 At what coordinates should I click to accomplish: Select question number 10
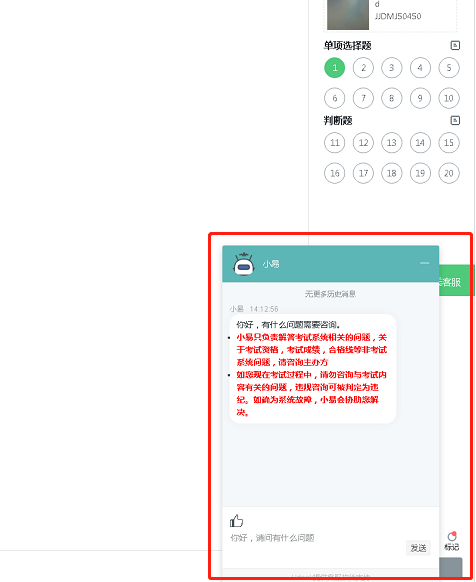449,98
